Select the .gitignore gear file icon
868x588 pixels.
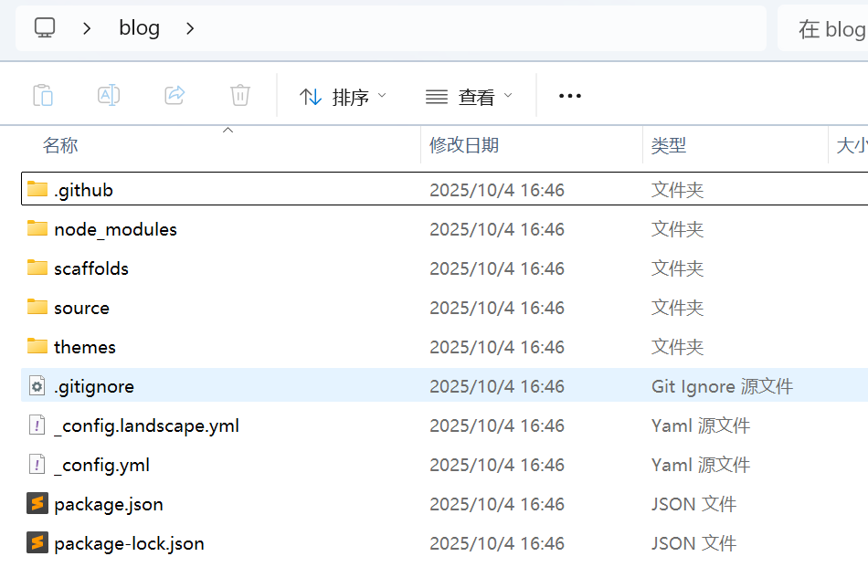37,386
